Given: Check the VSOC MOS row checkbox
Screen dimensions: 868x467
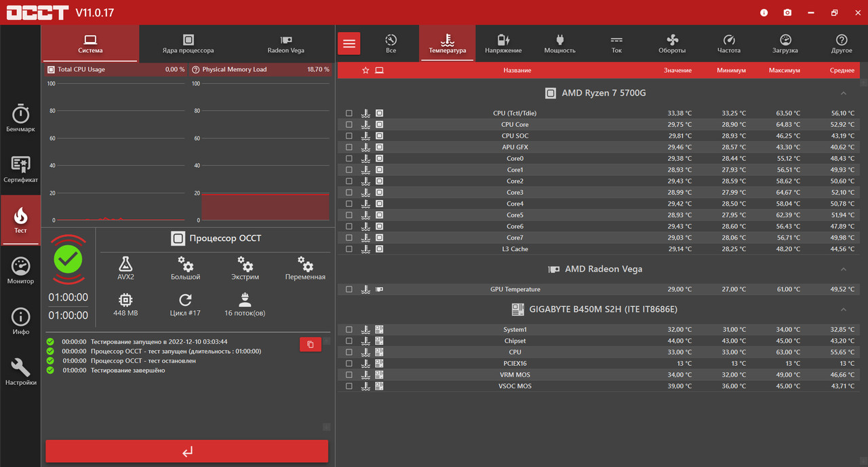Looking at the screenshot, I should coord(349,386).
